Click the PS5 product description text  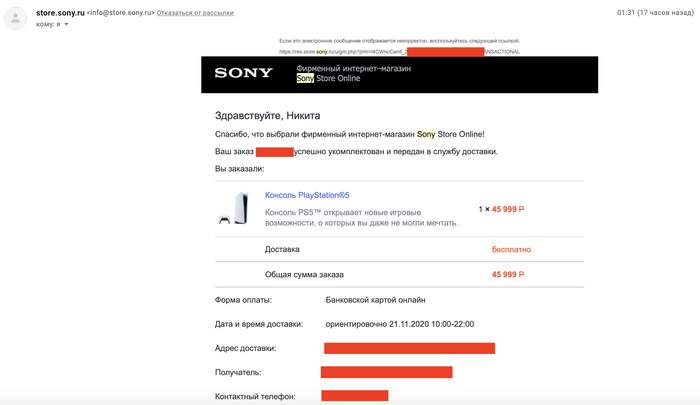pyautogui.click(x=360, y=217)
